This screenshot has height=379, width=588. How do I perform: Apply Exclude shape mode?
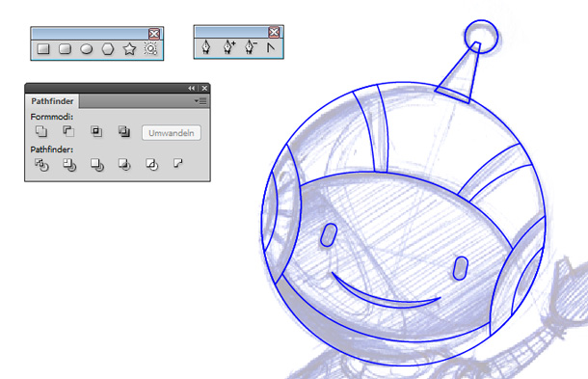124,131
